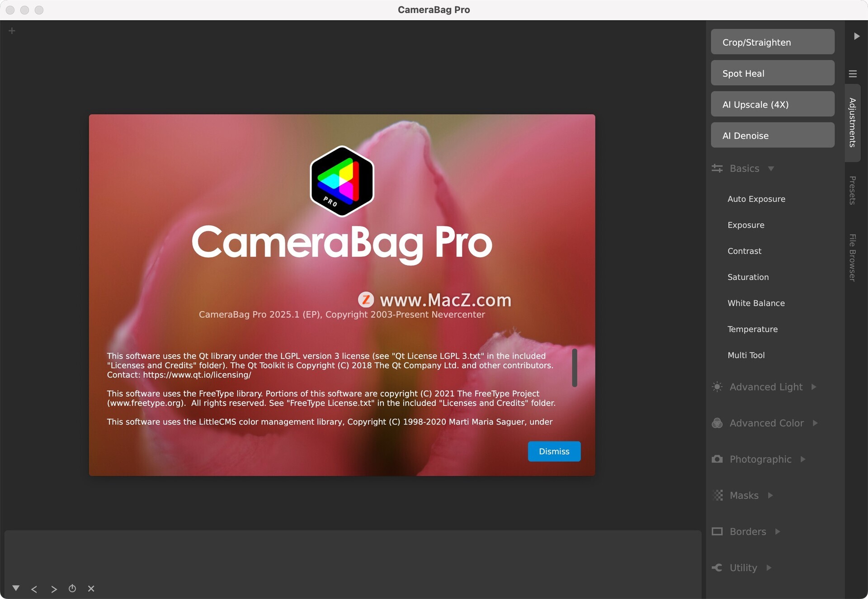
Task: Add Exposure adjustment
Action: click(746, 225)
